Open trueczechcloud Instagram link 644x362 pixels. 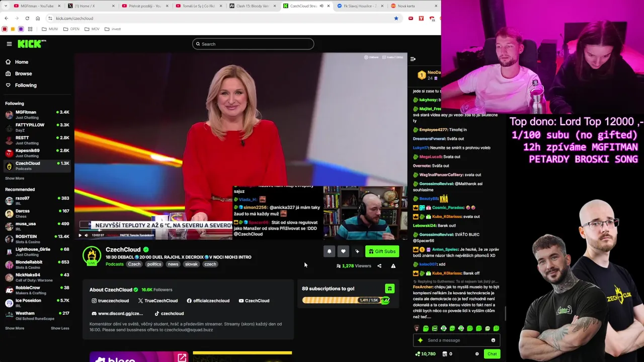pos(110,301)
